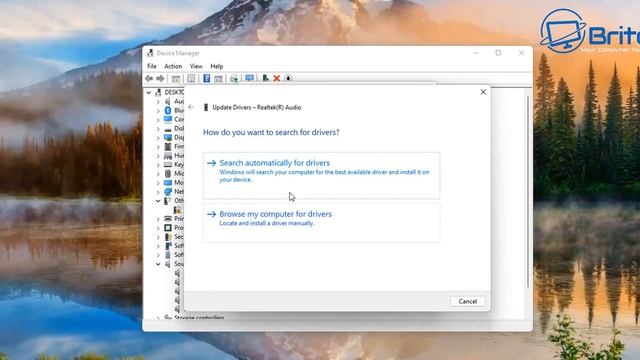Viewport: 640px width, 360px height.
Task: Select the Audio inputs category speaker icon
Action: tap(168, 101)
